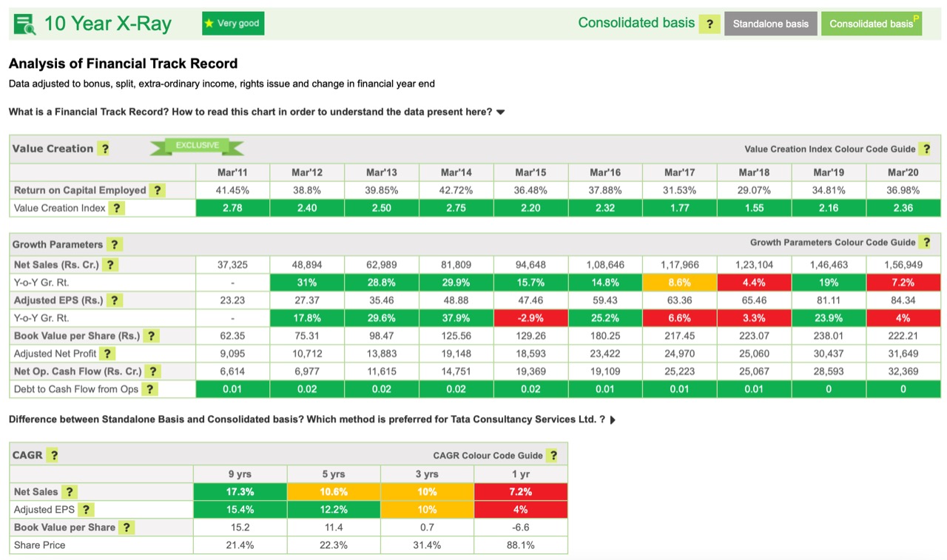Click the green Very good rating badge

pyautogui.click(x=232, y=23)
